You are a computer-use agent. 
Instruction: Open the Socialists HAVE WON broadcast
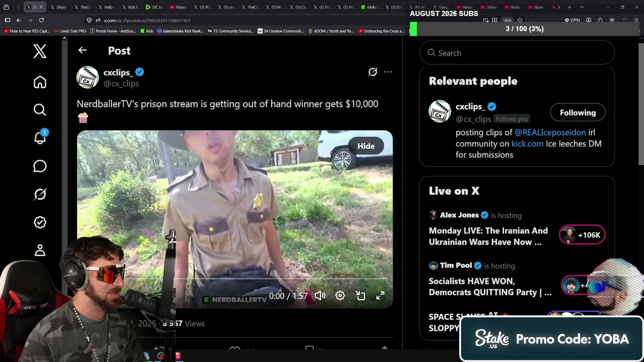pyautogui.click(x=490, y=287)
